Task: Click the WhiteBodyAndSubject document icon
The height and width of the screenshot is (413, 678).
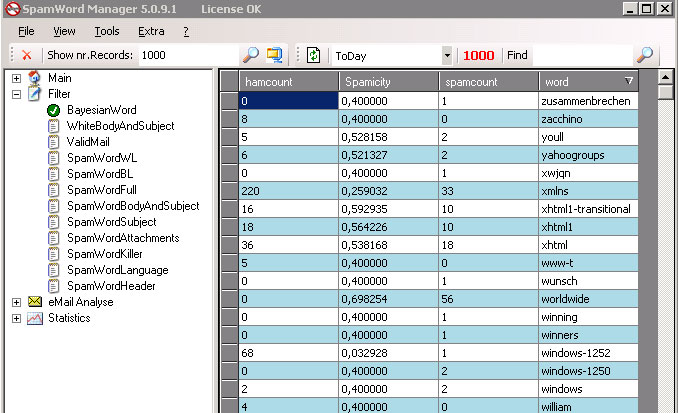Action: (x=53, y=126)
